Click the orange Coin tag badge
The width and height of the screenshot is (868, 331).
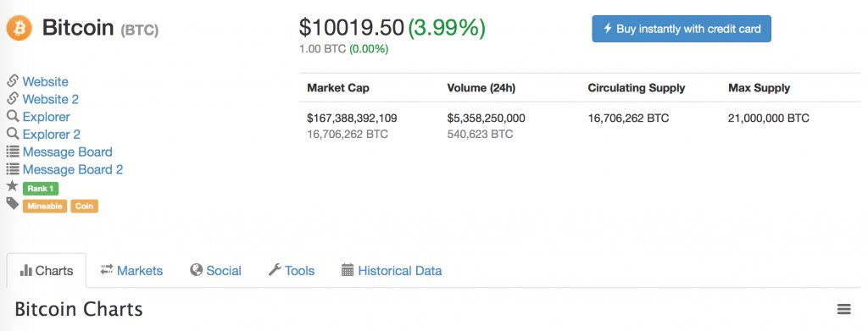(84, 206)
